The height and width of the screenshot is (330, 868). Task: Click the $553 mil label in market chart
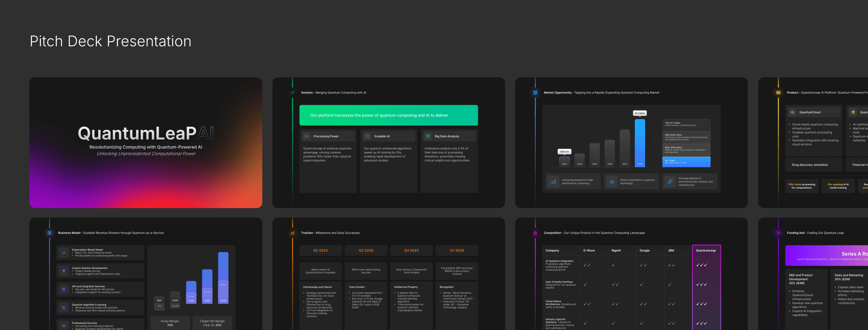564,152
